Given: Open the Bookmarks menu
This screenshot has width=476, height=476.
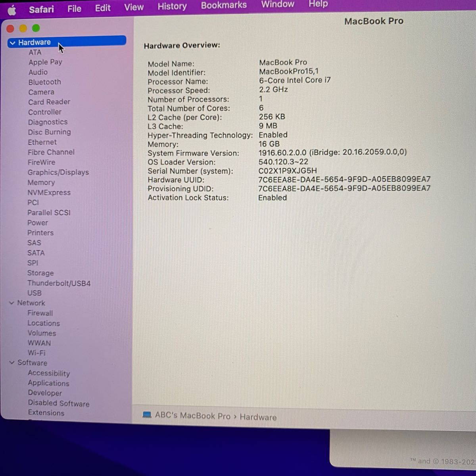Looking at the screenshot, I should click(x=224, y=5).
